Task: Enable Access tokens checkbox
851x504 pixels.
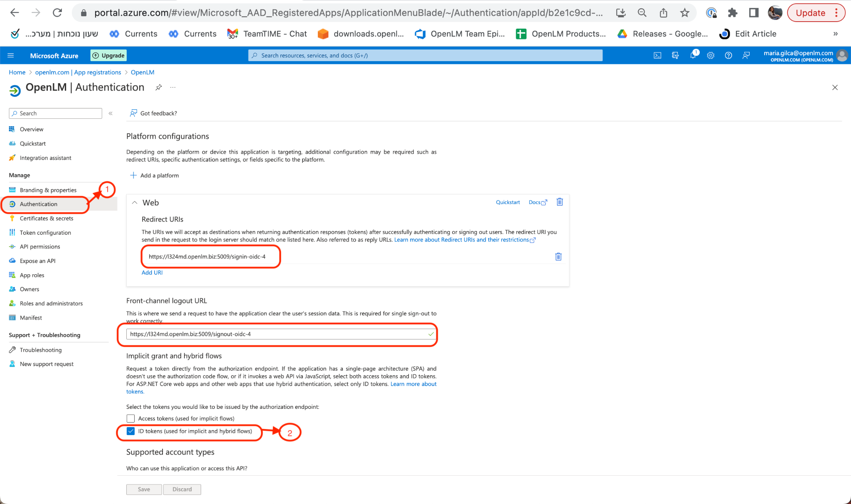Action: coord(131,418)
